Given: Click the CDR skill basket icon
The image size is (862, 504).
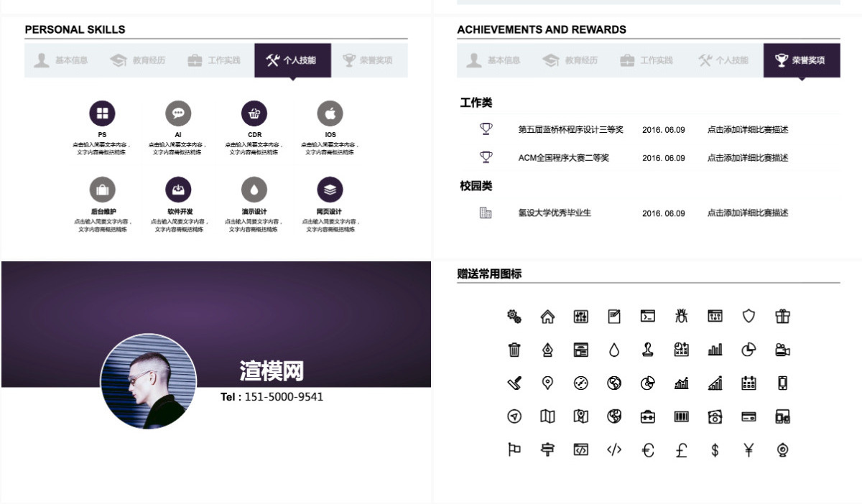Looking at the screenshot, I should pyautogui.click(x=254, y=113).
